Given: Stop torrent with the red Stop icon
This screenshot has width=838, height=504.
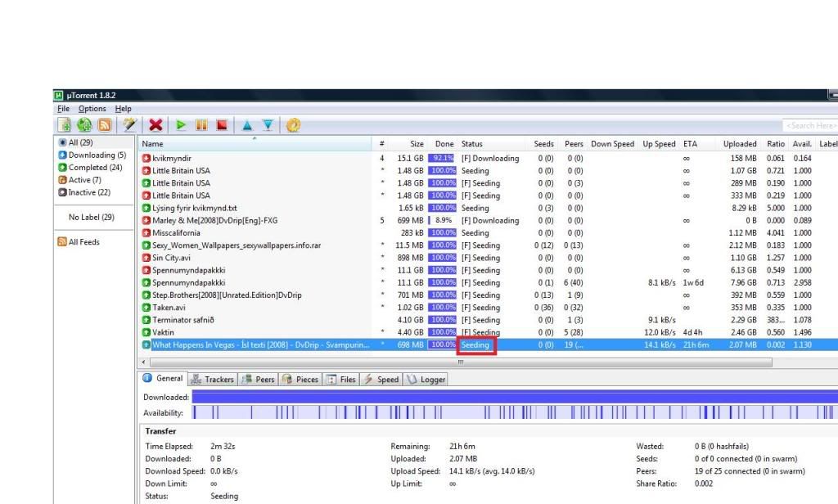Looking at the screenshot, I should [222, 125].
